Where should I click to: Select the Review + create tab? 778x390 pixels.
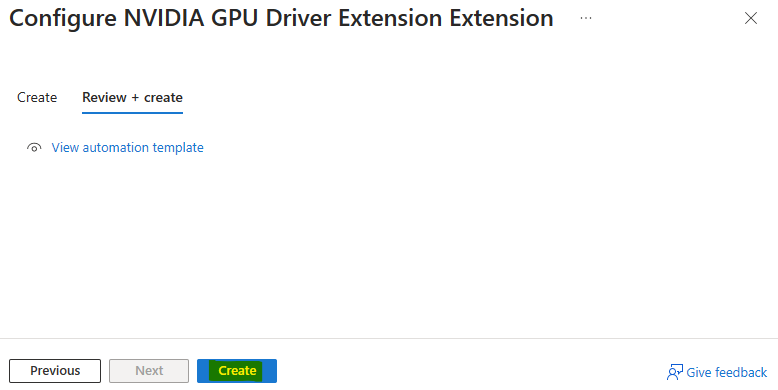132,97
